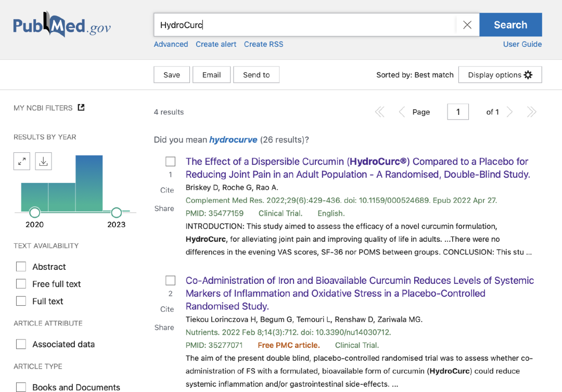This screenshot has width=562, height=392.
Task: Open My NCBI Filters external link icon
Action: 81,108
